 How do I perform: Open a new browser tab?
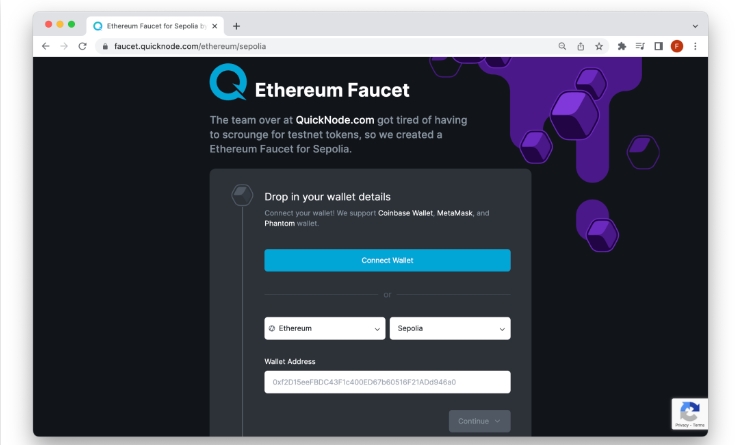coord(236,26)
